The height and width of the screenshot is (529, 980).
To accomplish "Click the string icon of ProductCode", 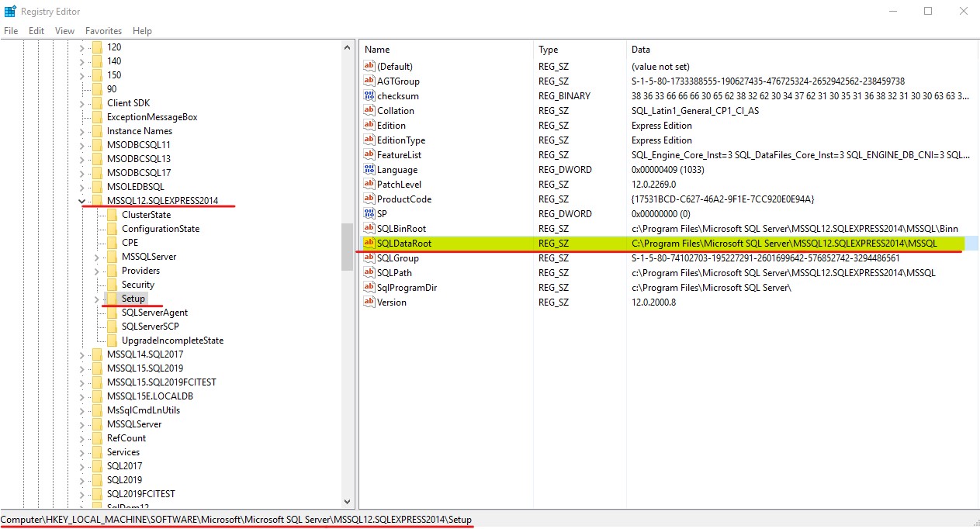I will pos(369,199).
